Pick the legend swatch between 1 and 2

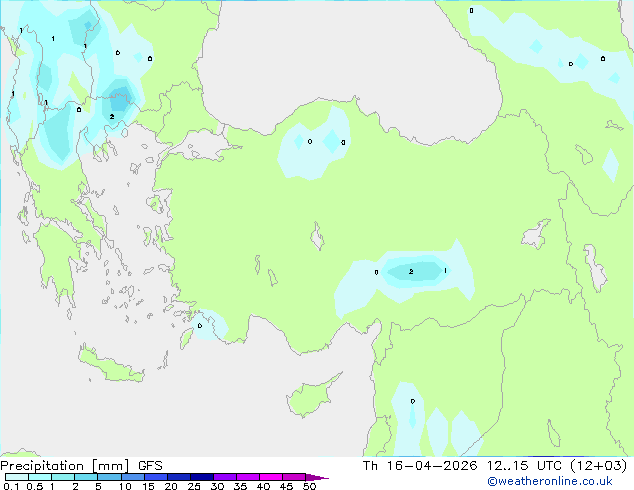[63, 477]
